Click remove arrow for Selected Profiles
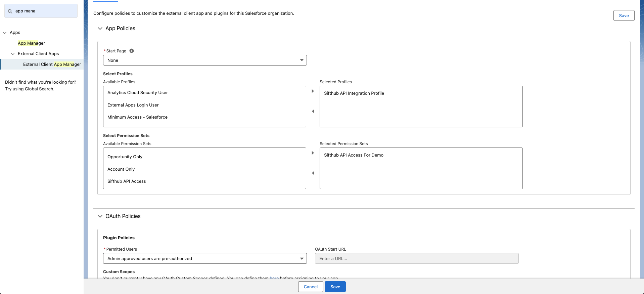Image resolution: width=644 pixels, height=294 pixels. 313,111
